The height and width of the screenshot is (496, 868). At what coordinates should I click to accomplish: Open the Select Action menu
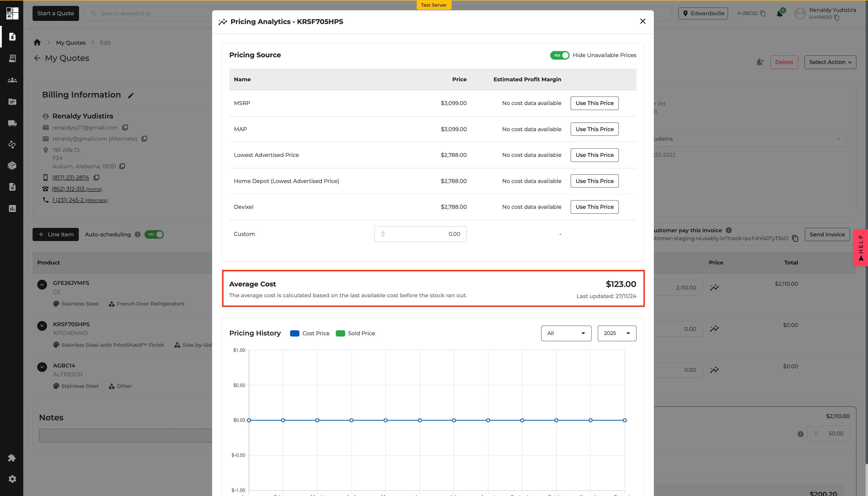click(x=830, y=62)
